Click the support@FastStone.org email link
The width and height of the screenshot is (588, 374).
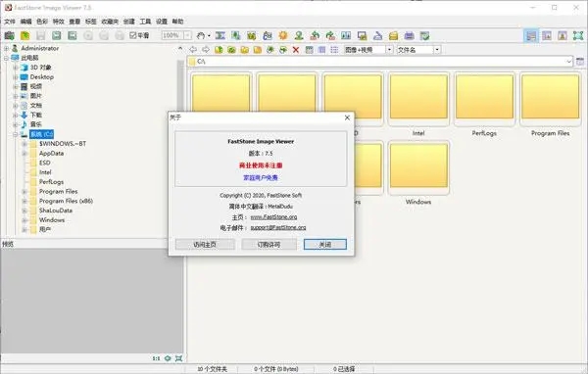click(278, 227)
